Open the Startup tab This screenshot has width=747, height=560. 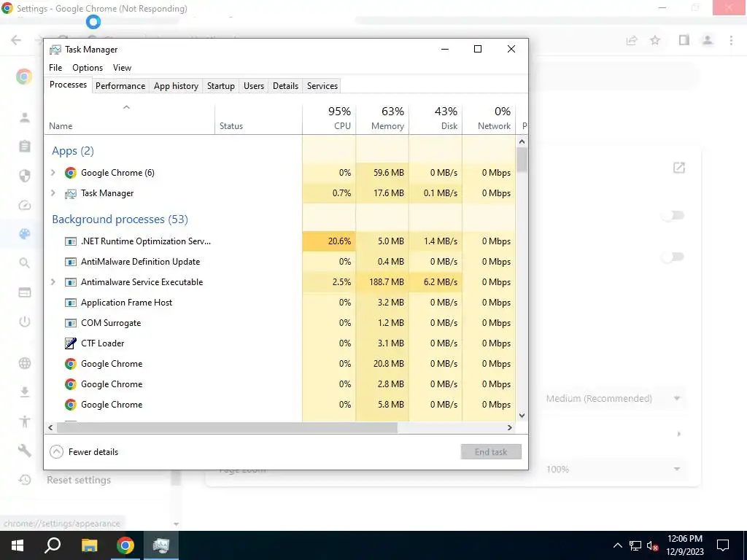tap(220, 86)
